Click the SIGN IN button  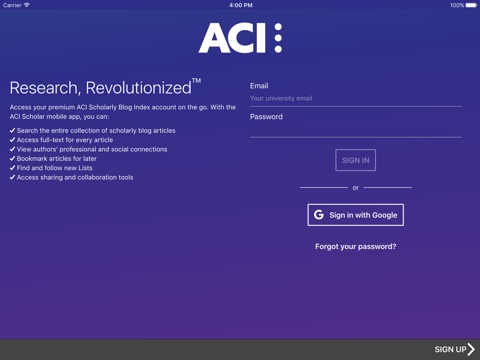tap(355, 160)
